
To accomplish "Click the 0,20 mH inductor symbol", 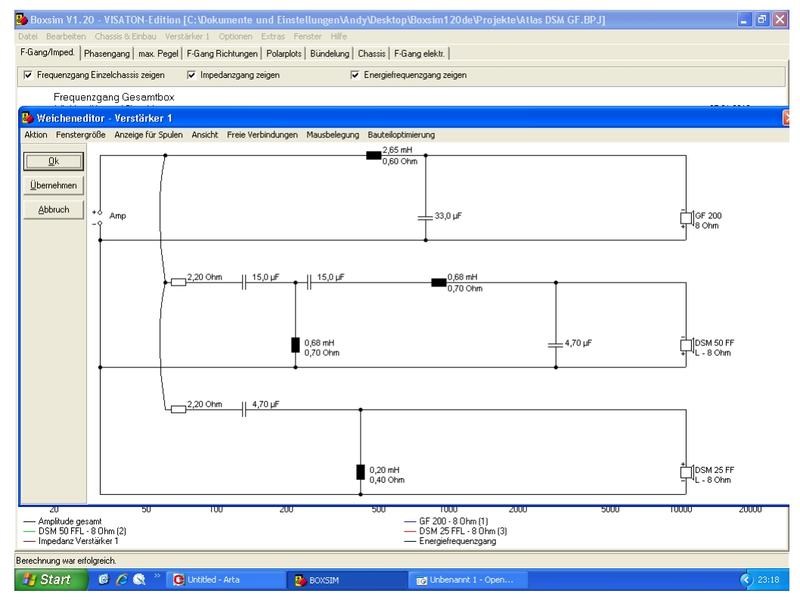I will pos(361,473).
